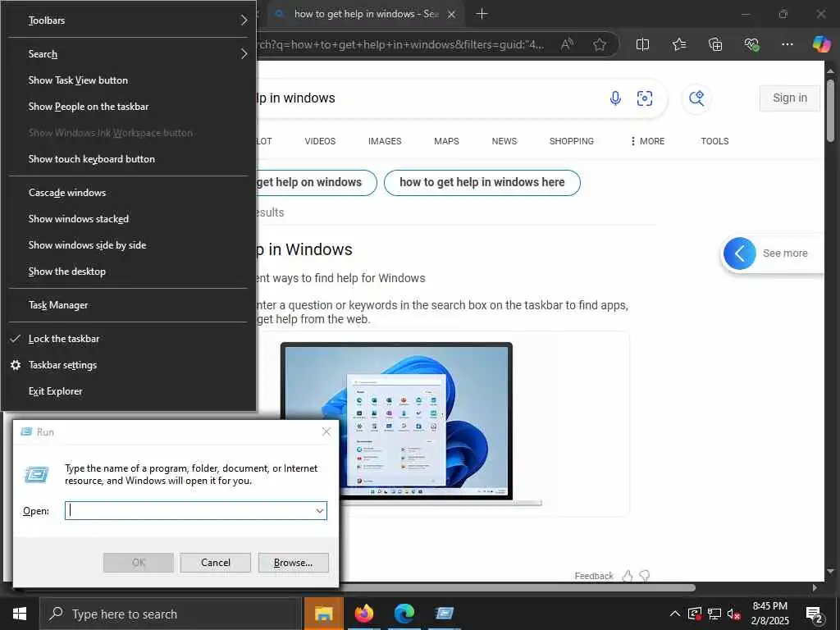Viewport: 840px width, 630px height.
Task: Click the network tray icon
Action: [x=714, y=614]
